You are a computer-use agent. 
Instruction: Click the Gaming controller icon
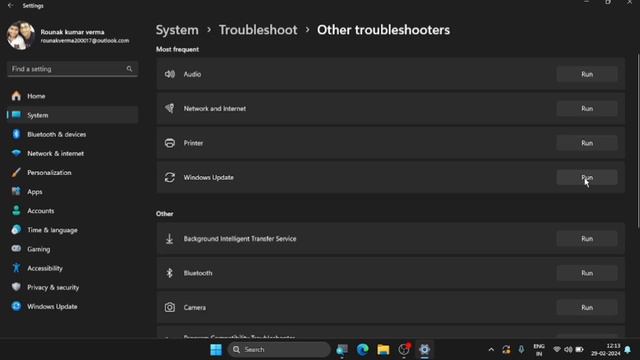point(16,249)
